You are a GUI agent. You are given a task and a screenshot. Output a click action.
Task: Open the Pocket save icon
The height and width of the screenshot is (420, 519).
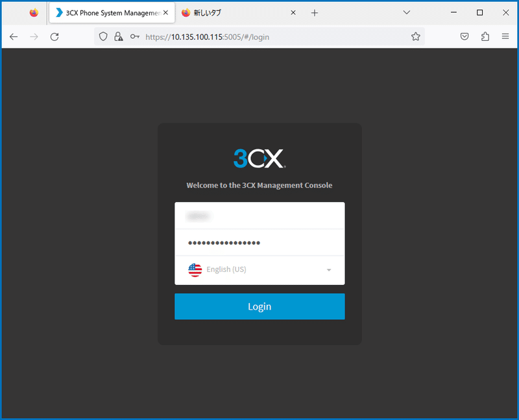tap(465, 36)
